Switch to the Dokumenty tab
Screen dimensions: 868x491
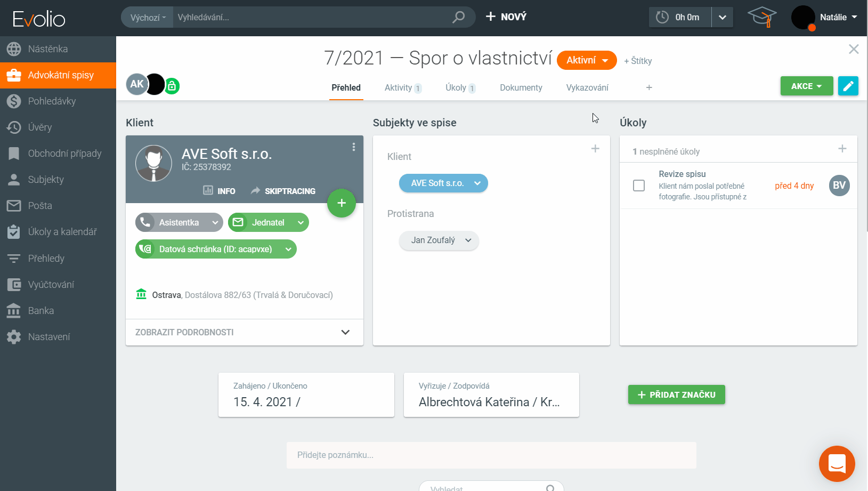tap(521, 87)
